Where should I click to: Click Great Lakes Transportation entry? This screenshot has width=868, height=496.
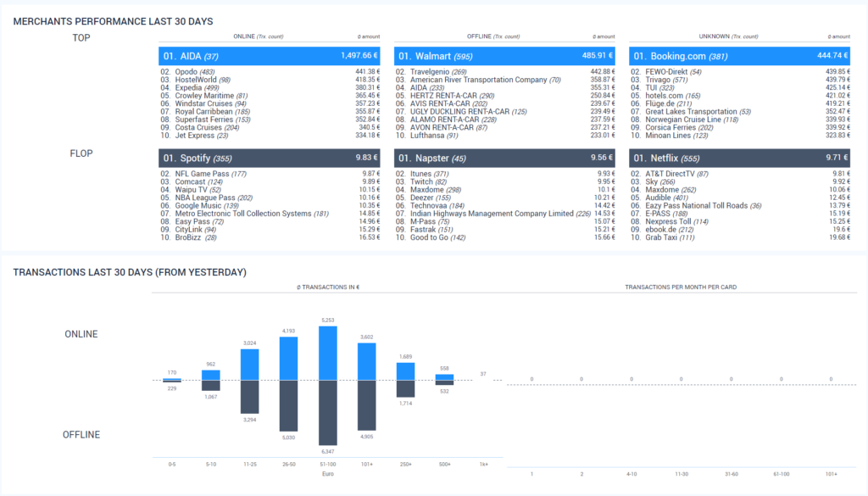pyautogui.click(x=739, y=111)
